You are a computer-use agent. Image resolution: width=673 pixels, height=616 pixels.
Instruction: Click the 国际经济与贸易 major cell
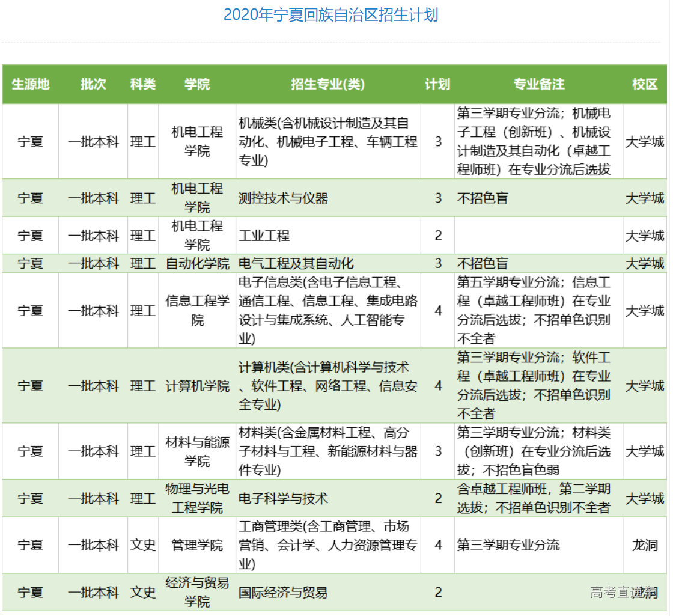pos(284,593)
